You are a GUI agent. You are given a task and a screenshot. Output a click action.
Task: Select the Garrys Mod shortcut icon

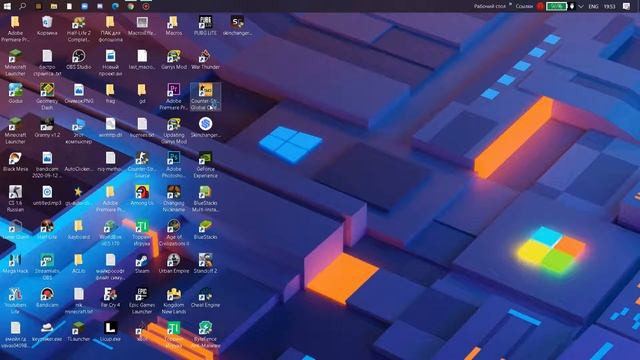(174, 60)
